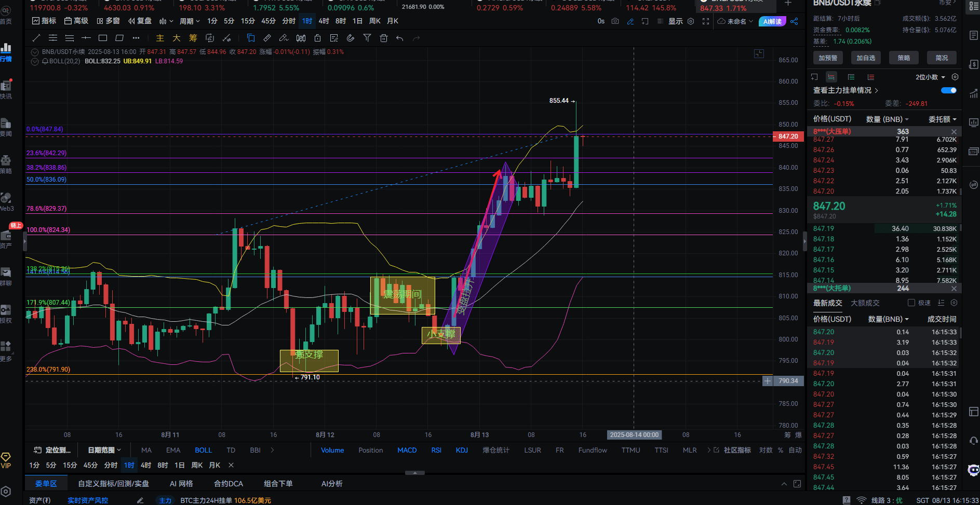
Task: Click the collapse handle above bottom panel
Action: tap(414, 473)
